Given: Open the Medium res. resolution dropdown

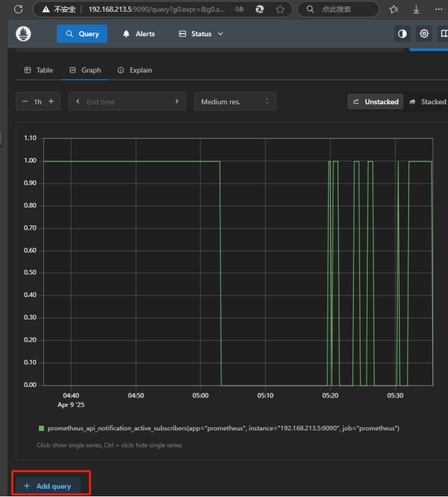Looking at the screenshot, I should pos(235,102).
